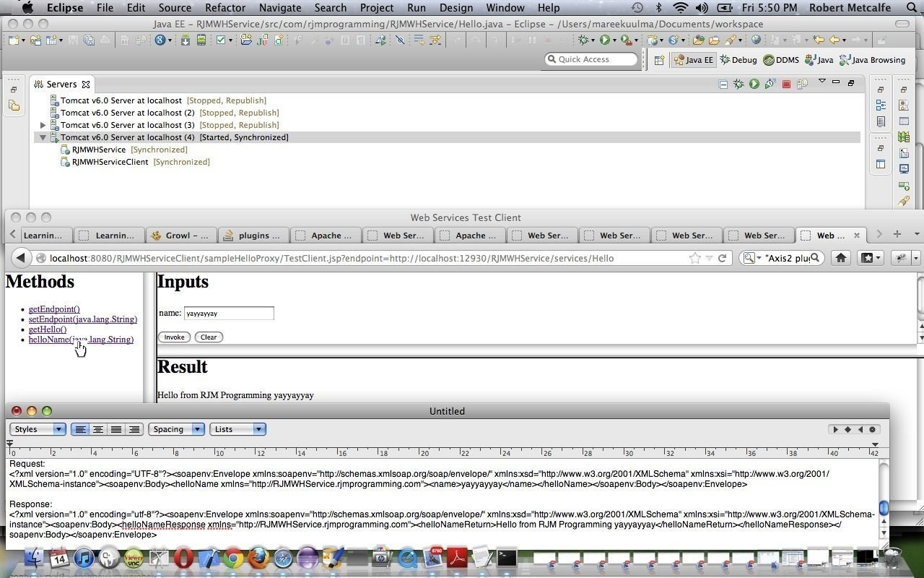Viewport: 924px width, 578px height.
Task: Click the Debug bug icon in Eclipse main toolbar
Action: click(x=583, y=40)
